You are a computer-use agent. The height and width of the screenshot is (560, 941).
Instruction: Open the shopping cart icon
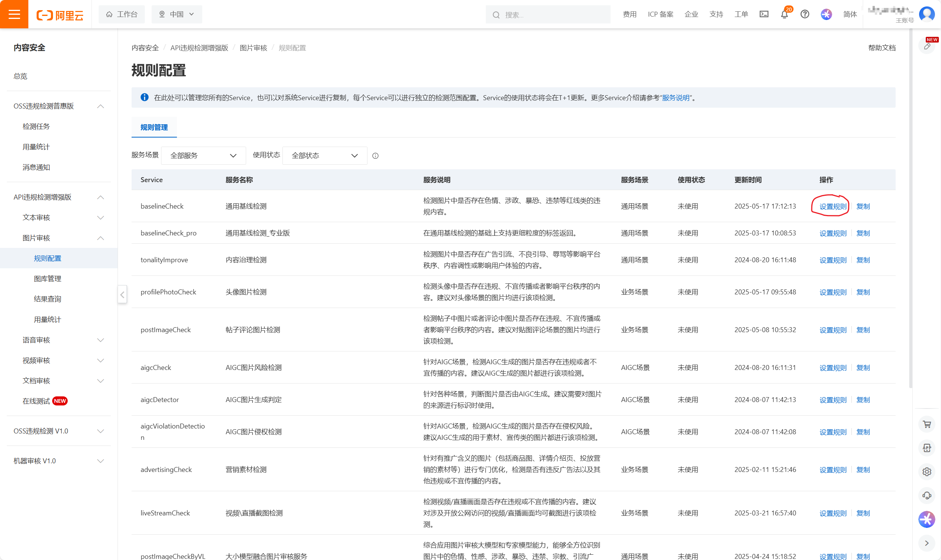pyautogui.click(x=927, y=424)
